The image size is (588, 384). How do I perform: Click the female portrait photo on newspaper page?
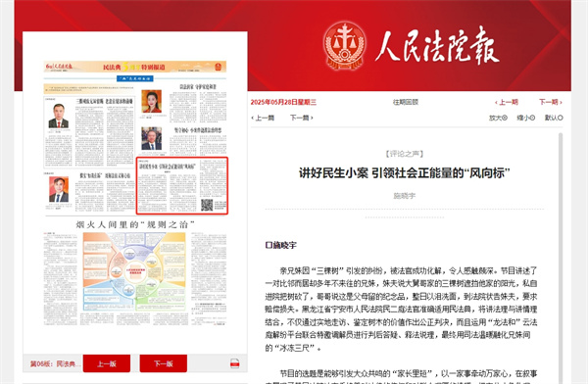tap(152, 102)
